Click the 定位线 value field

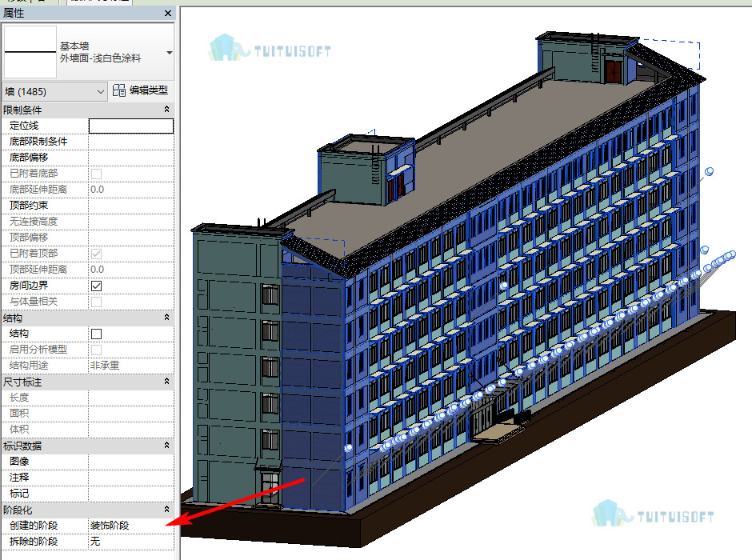[x=131, y=126]
